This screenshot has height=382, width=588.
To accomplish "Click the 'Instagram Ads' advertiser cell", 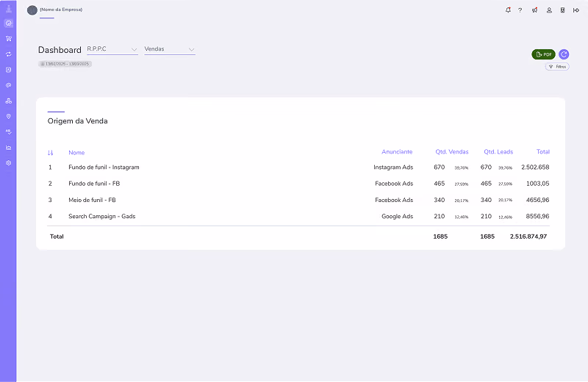I will [x=393, y=167].
